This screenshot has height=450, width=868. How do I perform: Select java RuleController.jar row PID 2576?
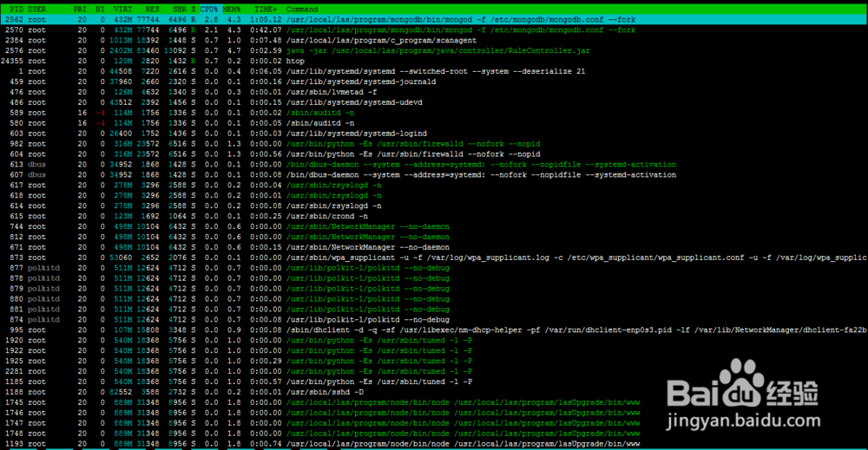click(x=434, y=50)
